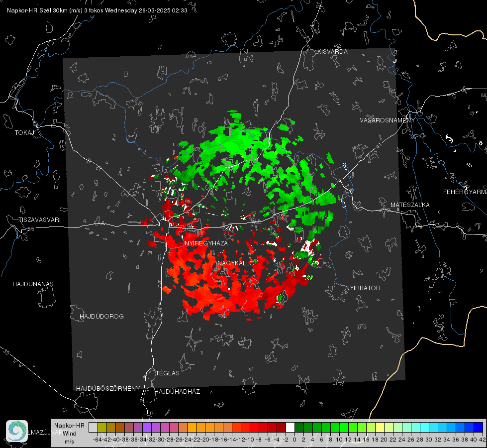This screenshot has width=487, height=448.
Task: Select the TISZAVASVÁRI label
Action: 40,220
